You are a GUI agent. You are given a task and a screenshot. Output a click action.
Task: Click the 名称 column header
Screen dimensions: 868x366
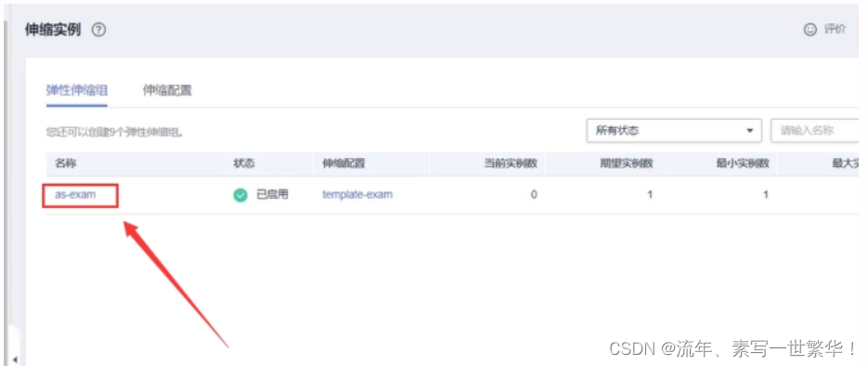point(65,163)
